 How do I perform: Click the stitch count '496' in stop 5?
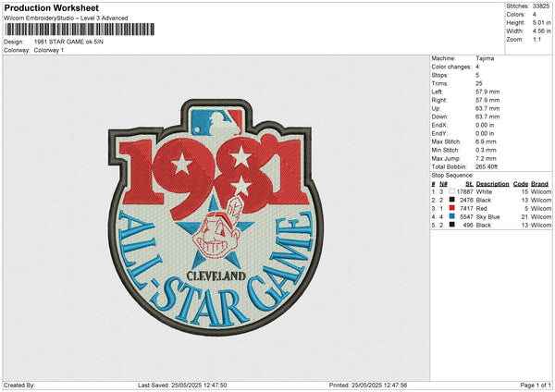[468, 225]
